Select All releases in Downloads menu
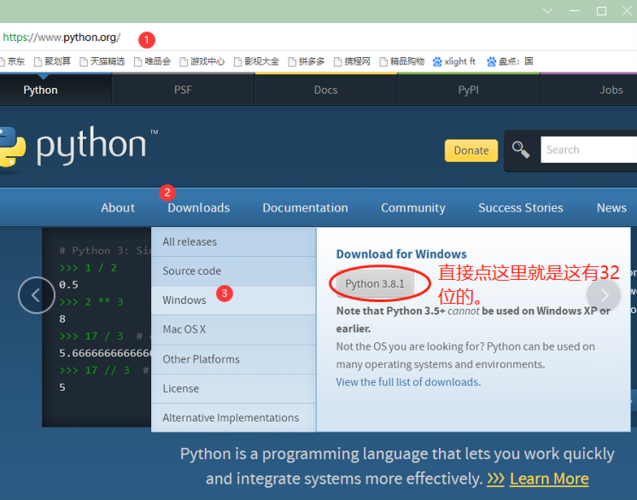The image size is (637, 500). click(234, 242)
